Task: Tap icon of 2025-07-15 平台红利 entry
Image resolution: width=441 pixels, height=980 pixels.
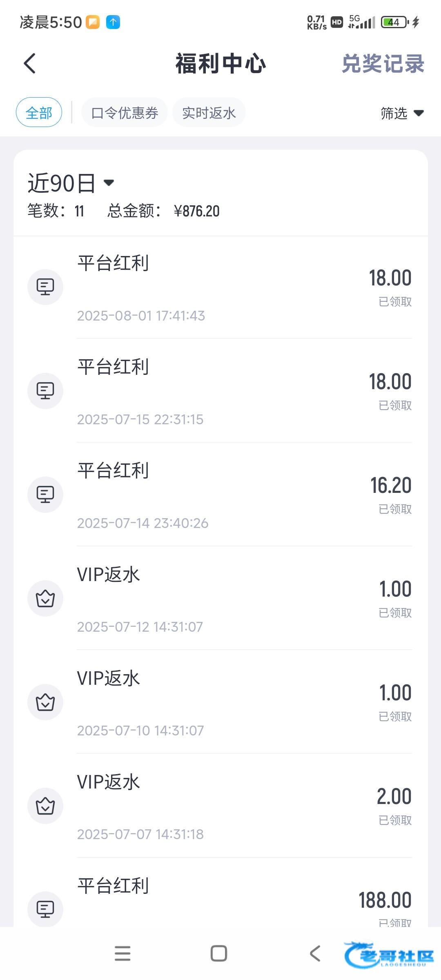Action: pyautogui.click(x=45, y=391)
